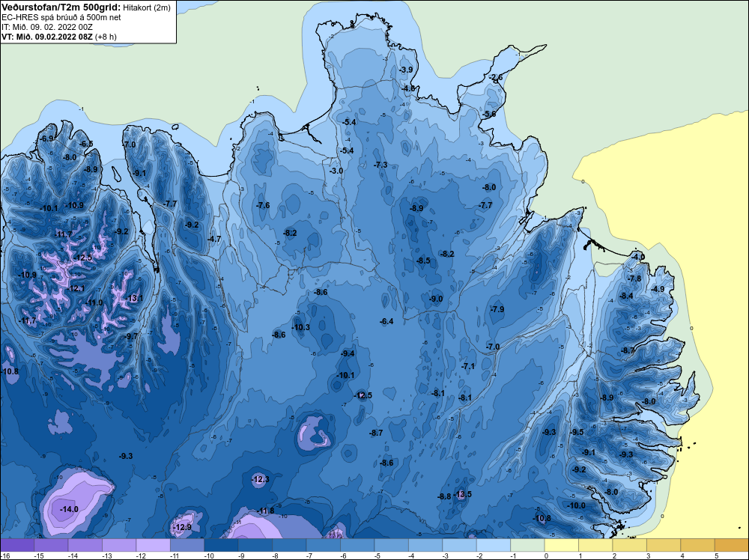Click the -10.3 temperature label

pyautogui.click(x=300, y=327)
